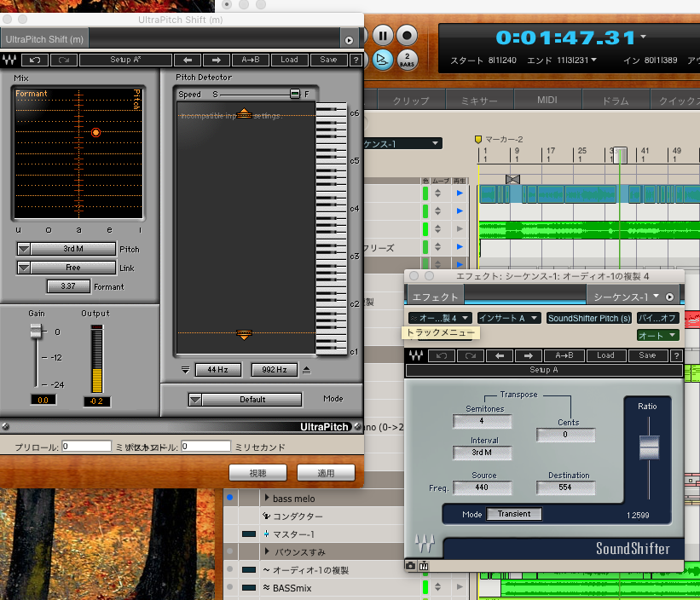This screenshot has height=600, width=700.
Task: Switch to the クリップ tab
Action: [411, 101]
